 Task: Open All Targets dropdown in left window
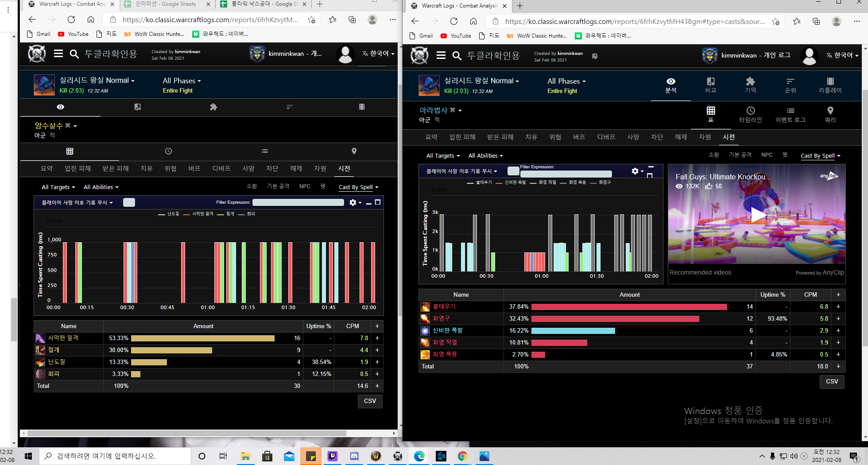[58, 187]
